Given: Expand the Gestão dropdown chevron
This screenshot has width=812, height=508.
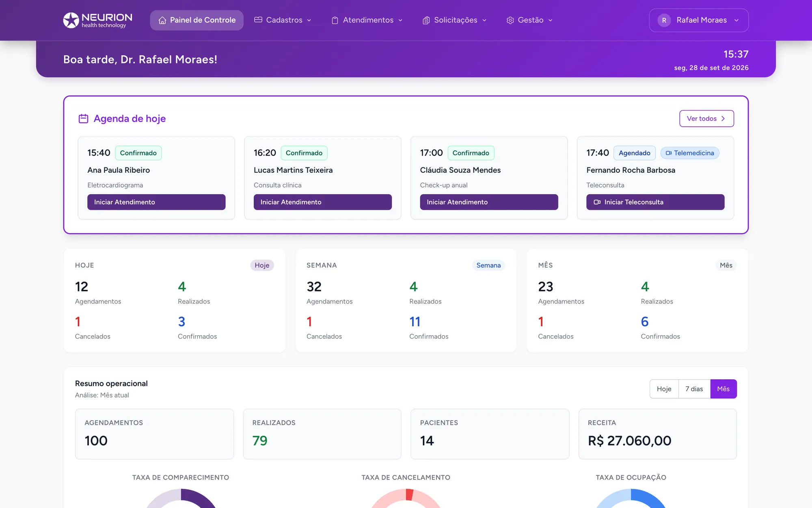Looking at the screenshot, I should [551, 20].
